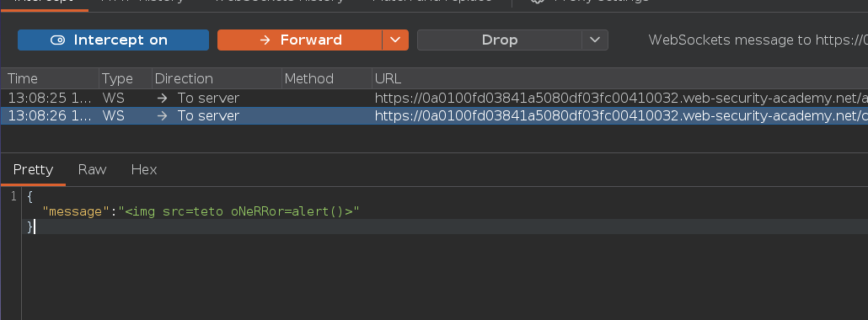Toggle the Intercept on button
Viewport: 868px width, 320px height.
[x=113, y=40]
